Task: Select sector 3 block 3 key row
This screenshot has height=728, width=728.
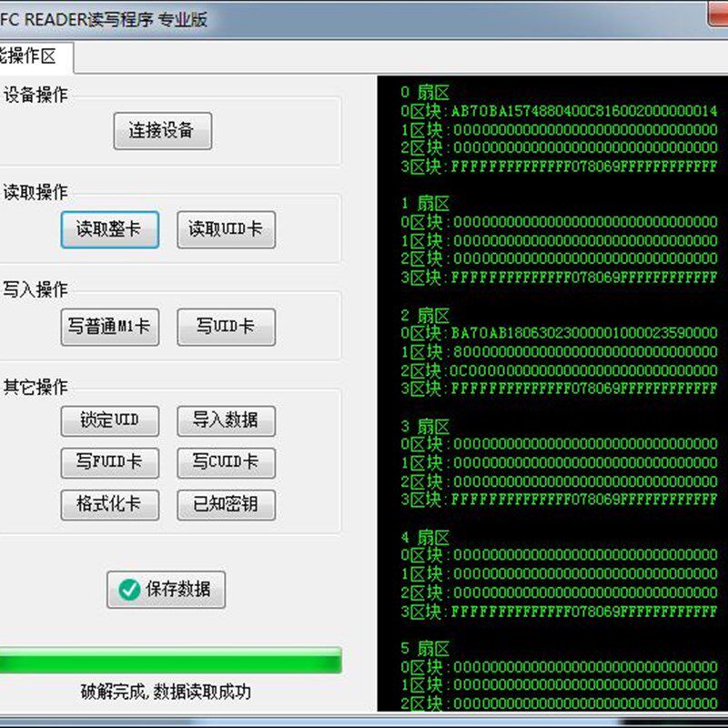Action: tap(559, 500)
